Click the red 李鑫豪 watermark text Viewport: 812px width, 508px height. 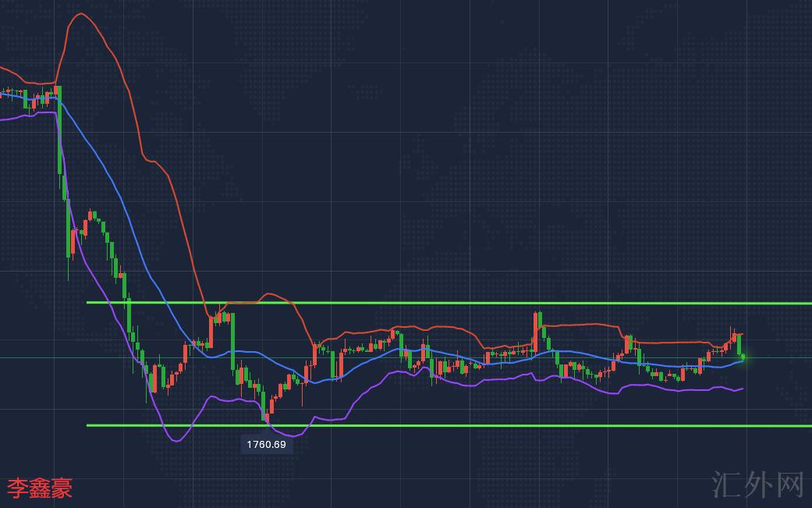coord(40,488)
